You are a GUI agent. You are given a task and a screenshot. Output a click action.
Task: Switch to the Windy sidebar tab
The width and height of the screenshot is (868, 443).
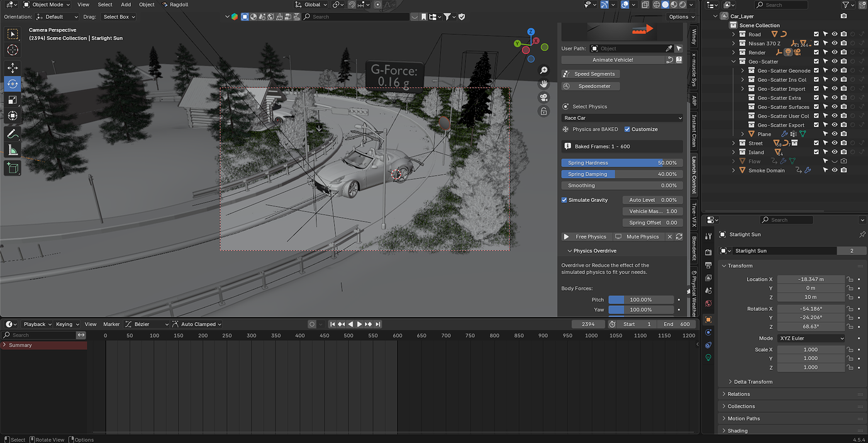click(x=694, y=36)
